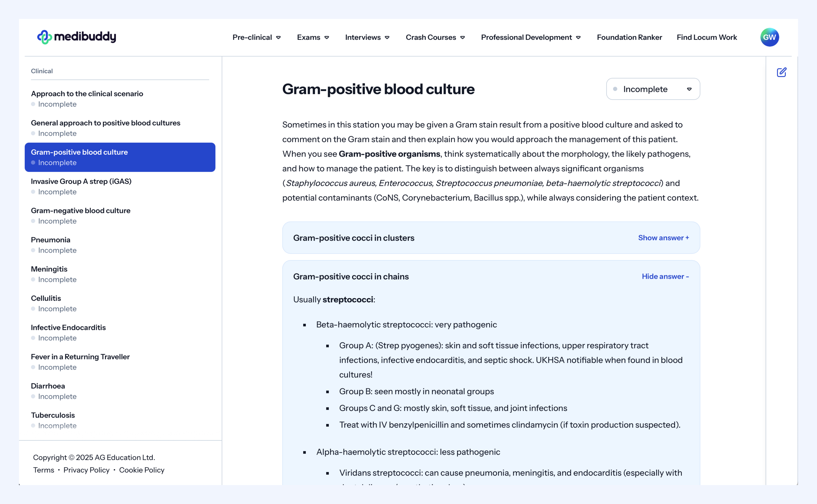Open the Infective Endocarditis topic
This screenshot has height=504, width=817.
[x=68, y=327]
